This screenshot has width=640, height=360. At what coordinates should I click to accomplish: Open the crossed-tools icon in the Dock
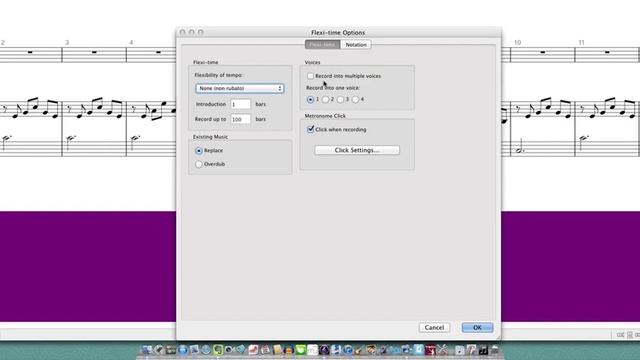pos(443,350)
